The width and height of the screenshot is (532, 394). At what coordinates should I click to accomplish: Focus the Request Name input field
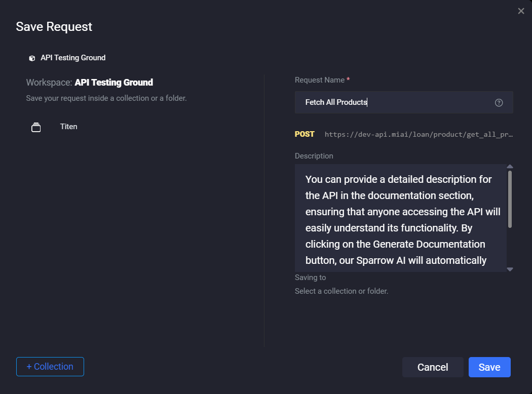pyautogui.click(x=395, y=102)
